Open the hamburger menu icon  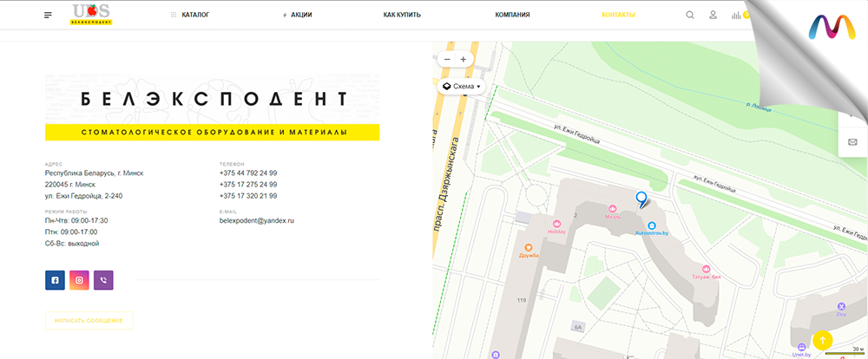tap(48, 15)
